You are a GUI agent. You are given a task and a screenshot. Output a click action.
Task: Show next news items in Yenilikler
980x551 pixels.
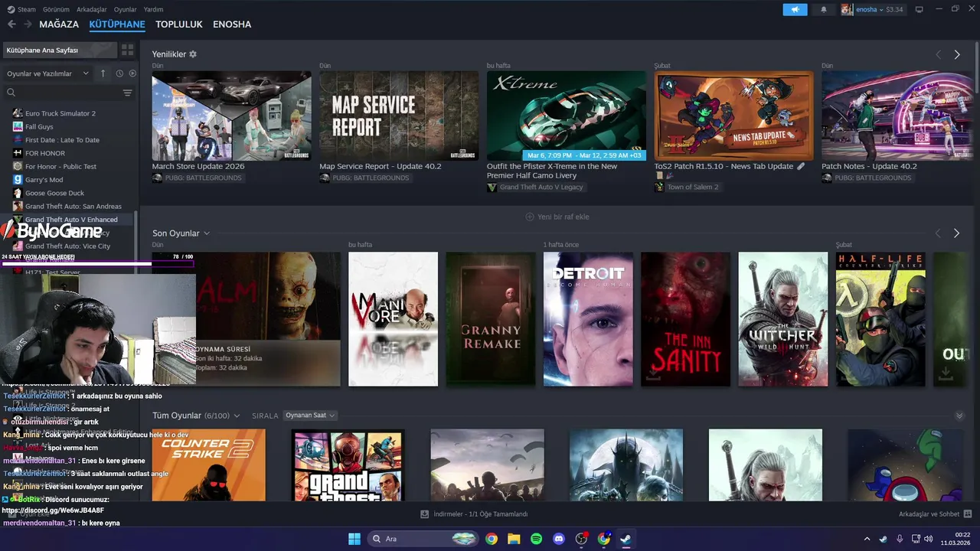tap(956, 54)
